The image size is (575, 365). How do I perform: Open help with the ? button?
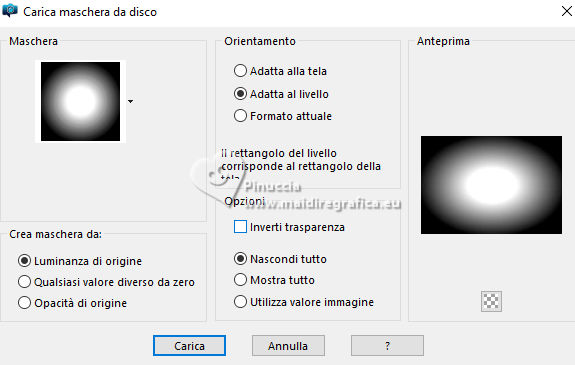[x=387, y=346]
